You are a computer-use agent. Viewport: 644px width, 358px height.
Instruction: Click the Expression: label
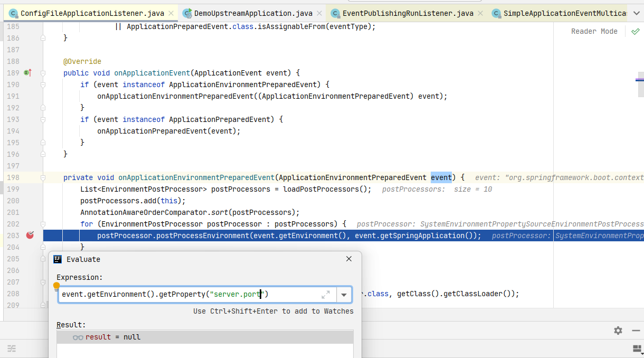point(80,277)
